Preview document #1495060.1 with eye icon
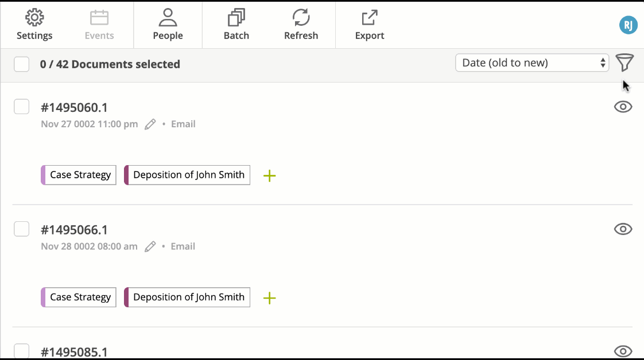The width and height of the screenshot is (644, 360). [x=623, y=107]
